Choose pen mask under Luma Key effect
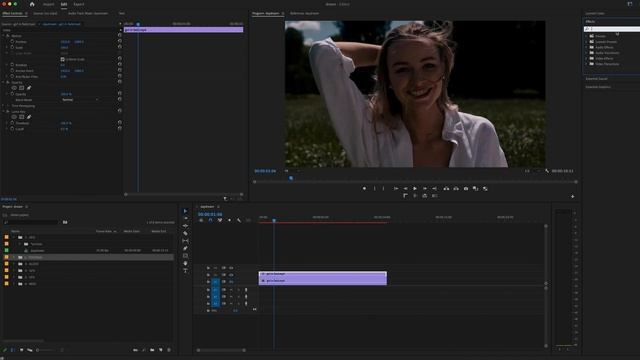Viewport: 640px width, 360px height. click(29, 117)
